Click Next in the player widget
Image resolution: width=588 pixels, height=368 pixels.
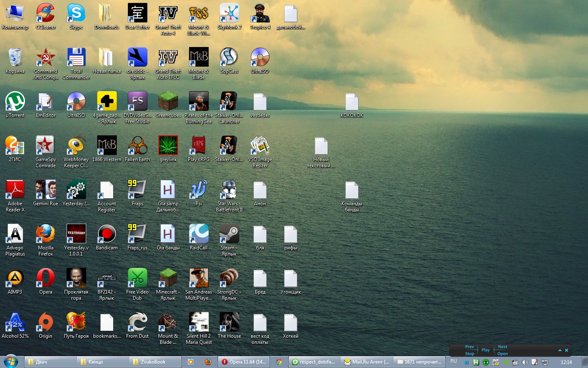click(x=503, y=347)
